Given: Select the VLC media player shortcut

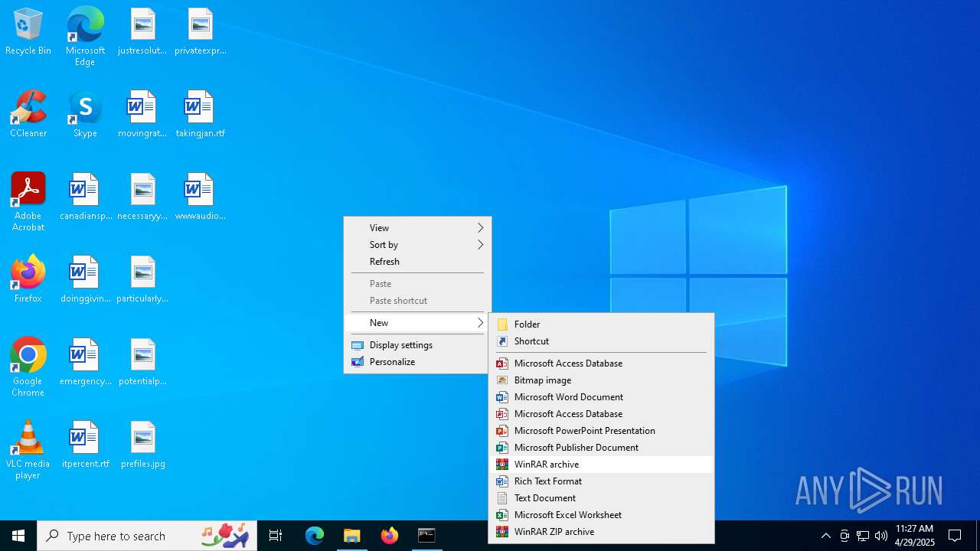Looking at the screenshot, I should pos(28,450).
